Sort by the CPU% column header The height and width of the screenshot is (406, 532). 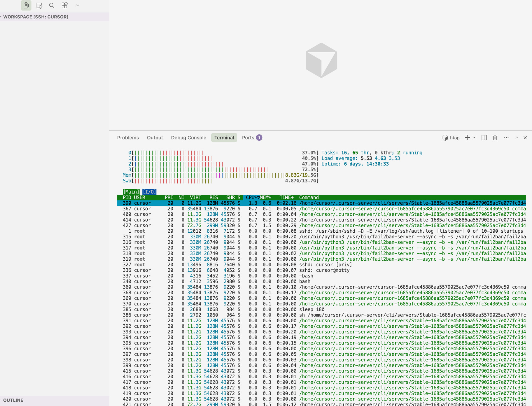[x=252, y=197]
